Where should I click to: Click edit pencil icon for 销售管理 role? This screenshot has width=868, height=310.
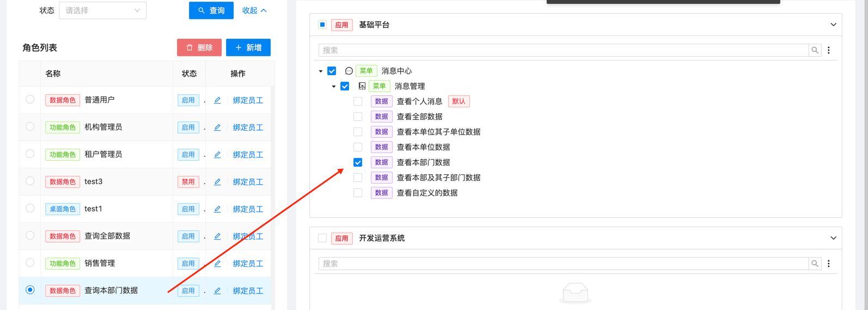click(x=217, y=264)
